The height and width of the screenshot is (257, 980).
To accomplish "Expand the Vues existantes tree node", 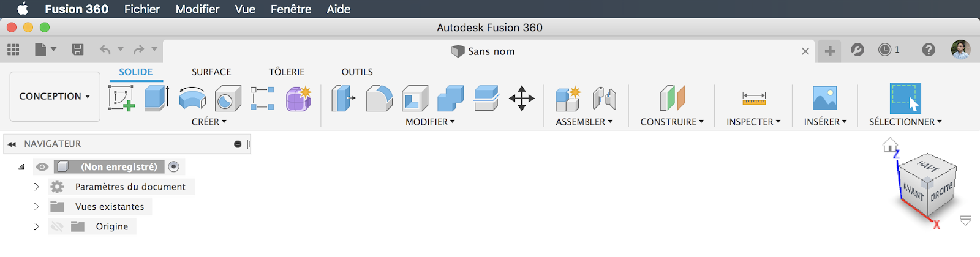I will click(36, 207).
